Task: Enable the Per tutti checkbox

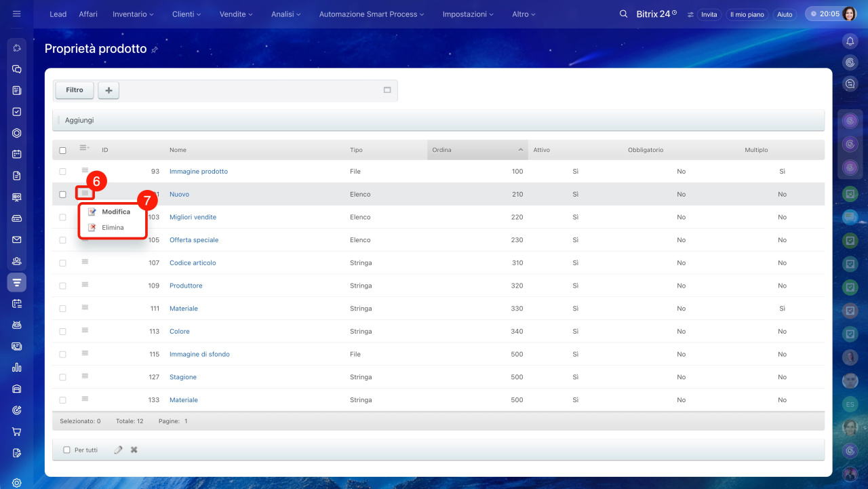Action: (x=66, y=450)
